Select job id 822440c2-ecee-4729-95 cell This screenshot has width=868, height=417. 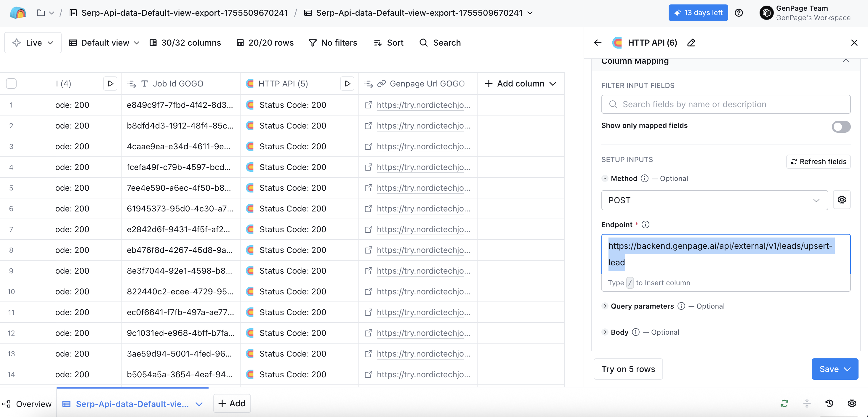[x=181, y=291]
